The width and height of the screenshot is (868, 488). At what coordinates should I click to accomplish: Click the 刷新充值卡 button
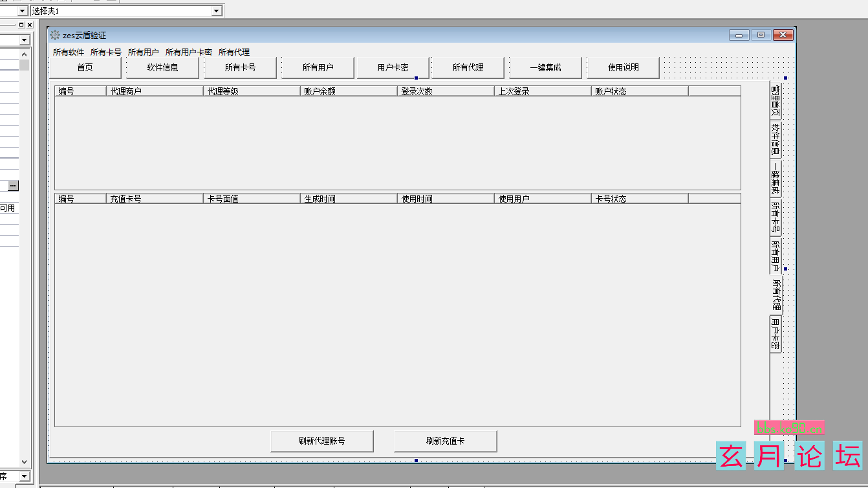tap(446, 441)
